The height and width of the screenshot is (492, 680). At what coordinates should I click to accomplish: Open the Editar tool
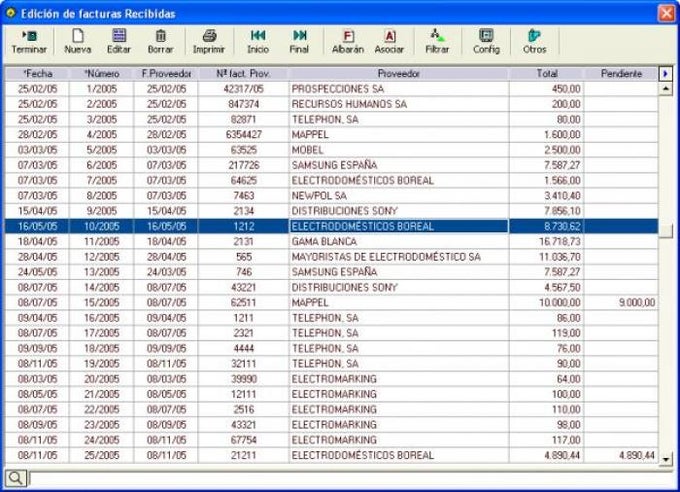[x=119, y=42]
